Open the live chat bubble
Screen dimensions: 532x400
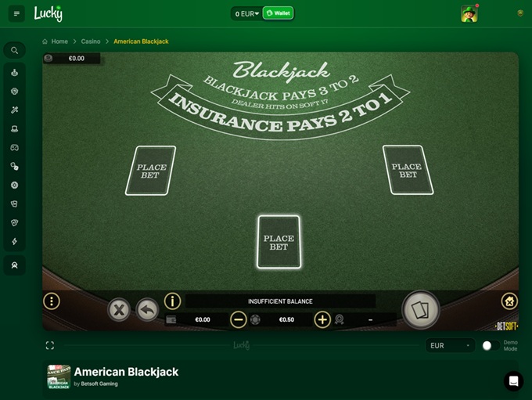click(x=513, y=381)
